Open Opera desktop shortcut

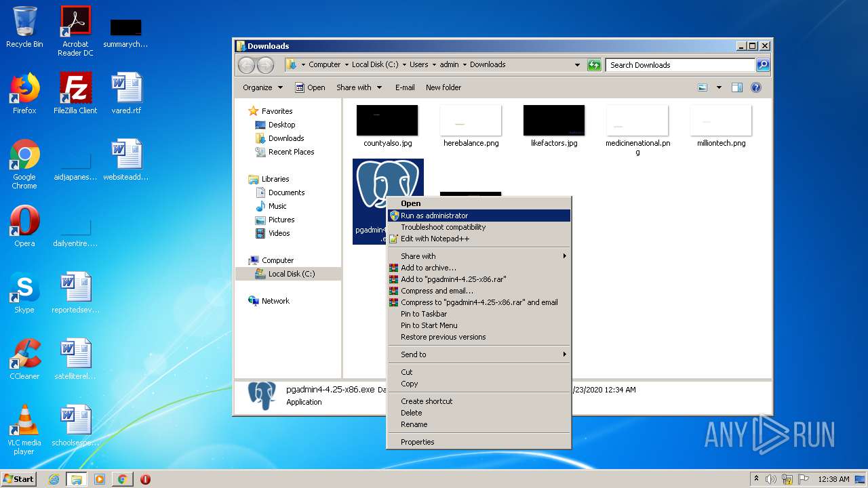point(24,226)
